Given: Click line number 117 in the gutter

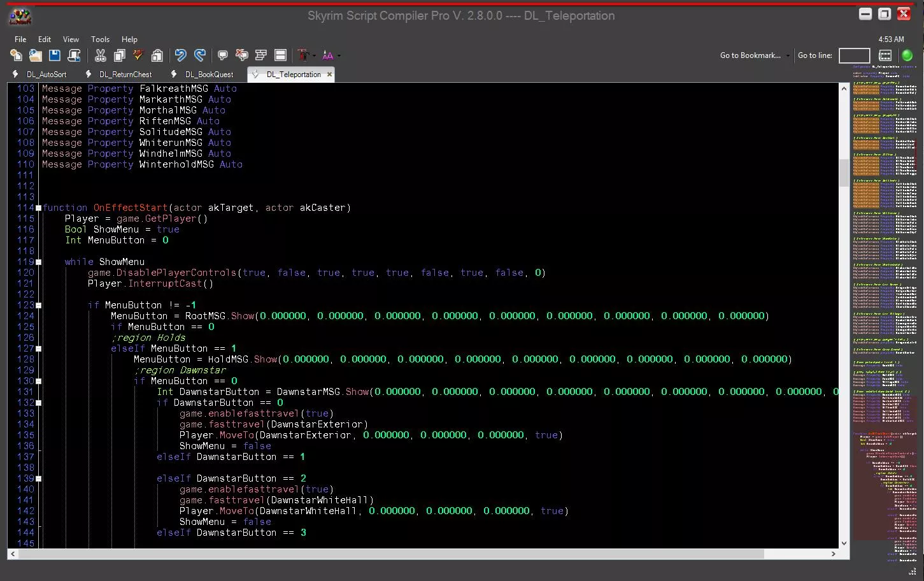Looking at the screenshot, I should coord(25,240).
